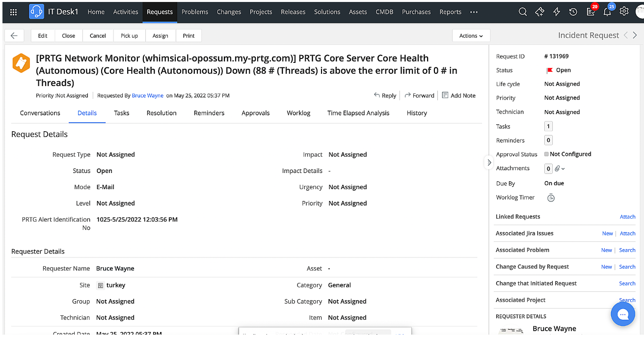The height and width of the screenshot is (340, 644).
Task: Go to the Home module
Action: [96, 12]
